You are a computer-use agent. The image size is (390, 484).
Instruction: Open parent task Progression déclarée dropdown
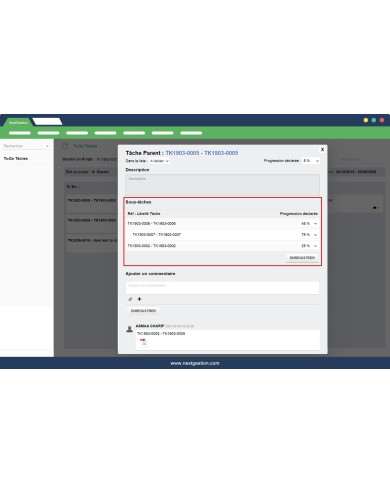coord(311,161)
